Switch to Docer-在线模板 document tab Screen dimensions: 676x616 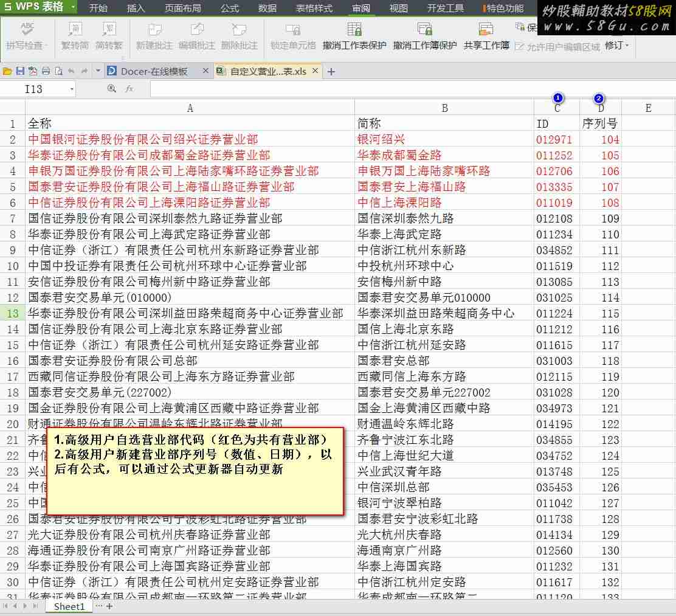154,71
